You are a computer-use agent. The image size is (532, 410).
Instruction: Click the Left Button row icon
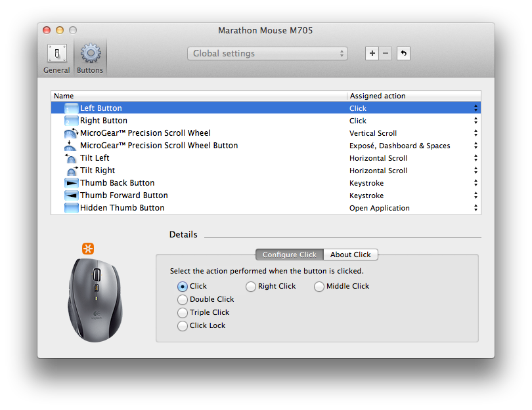(71, 108)
